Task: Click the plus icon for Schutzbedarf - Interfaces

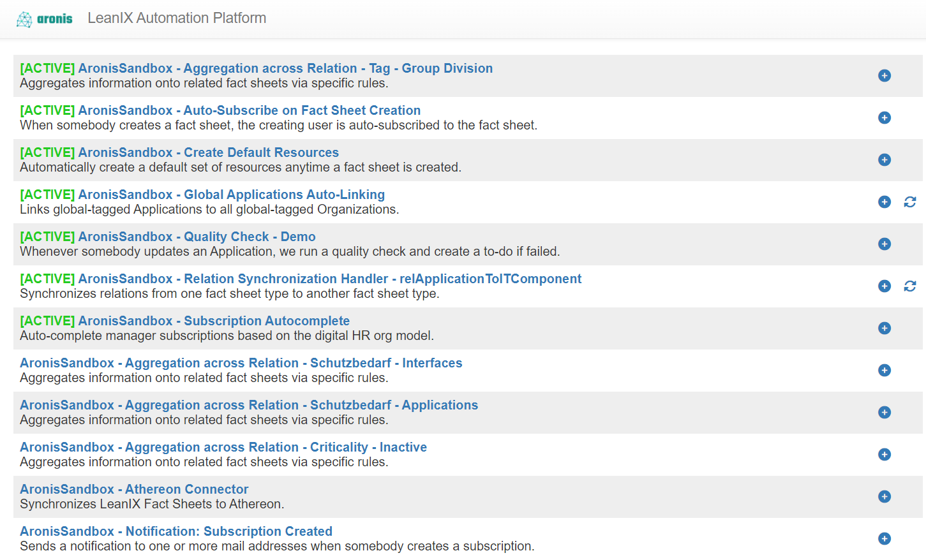Action: tap(885, 371)
